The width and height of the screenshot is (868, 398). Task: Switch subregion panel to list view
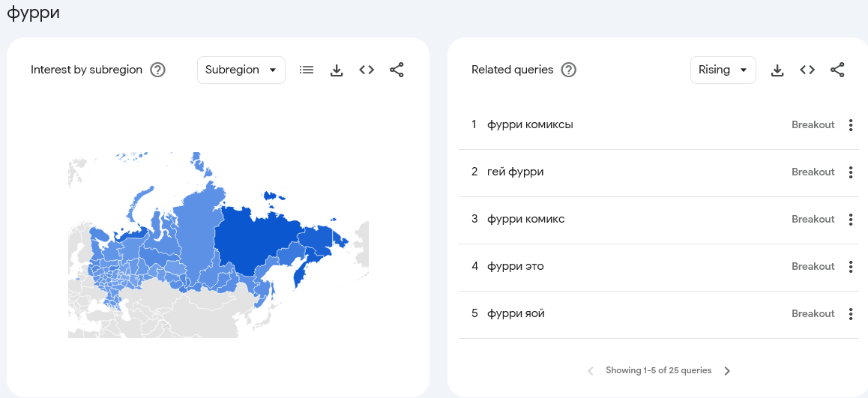(306, 70)
